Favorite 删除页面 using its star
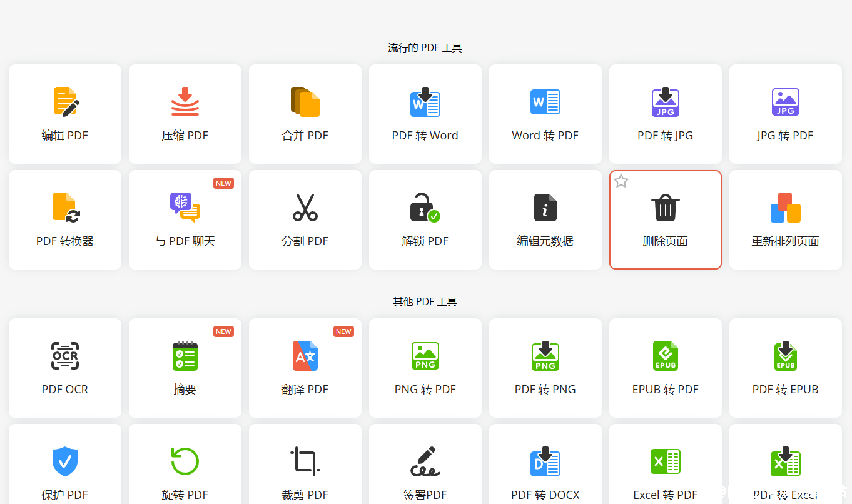The image size is (852, 504). tap(620, 181)
